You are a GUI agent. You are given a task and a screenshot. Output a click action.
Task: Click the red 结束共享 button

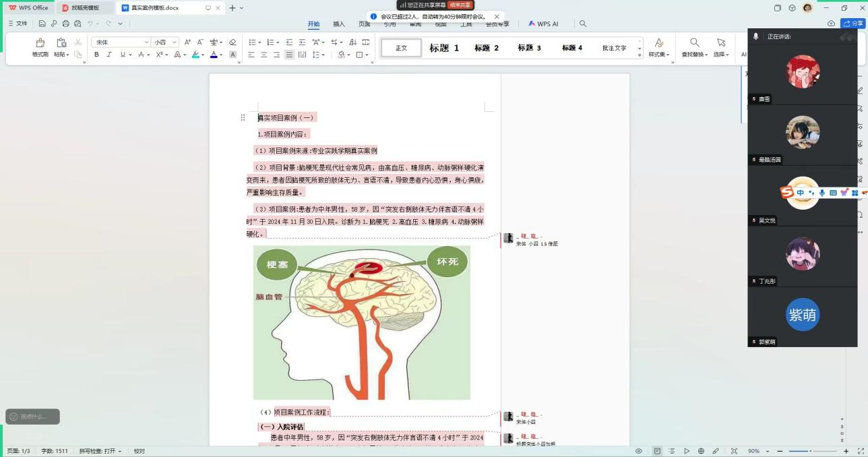coord(460,5)
